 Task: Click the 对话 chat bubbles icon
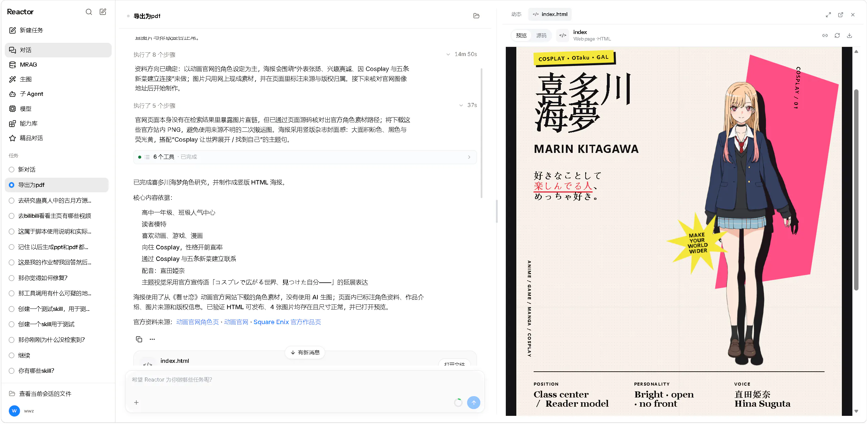(x=13, y=50)
